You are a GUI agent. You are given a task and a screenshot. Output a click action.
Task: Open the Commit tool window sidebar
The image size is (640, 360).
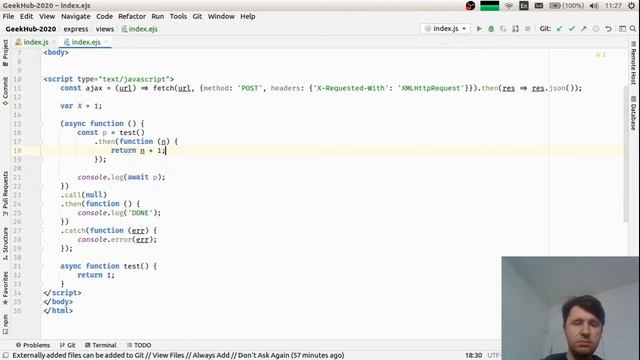point(5,91)
